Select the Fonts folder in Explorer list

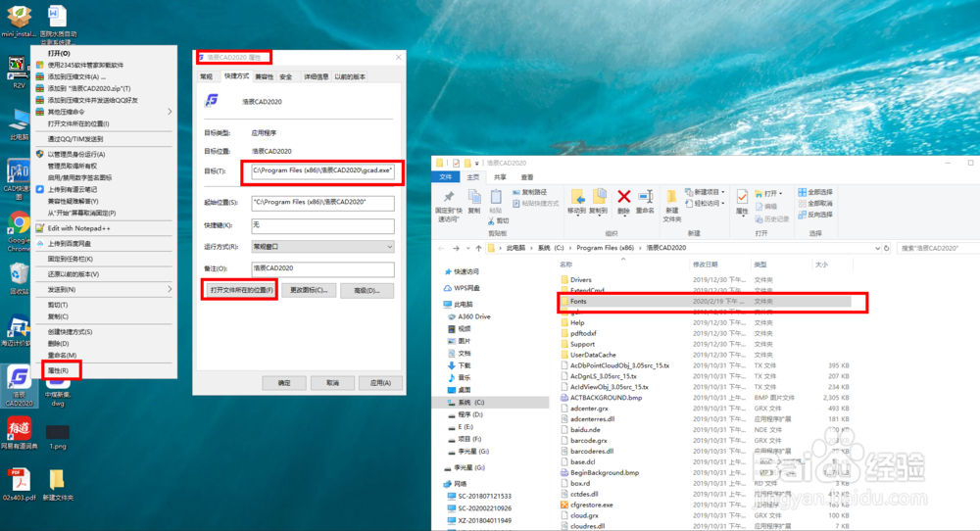[705, 301]
